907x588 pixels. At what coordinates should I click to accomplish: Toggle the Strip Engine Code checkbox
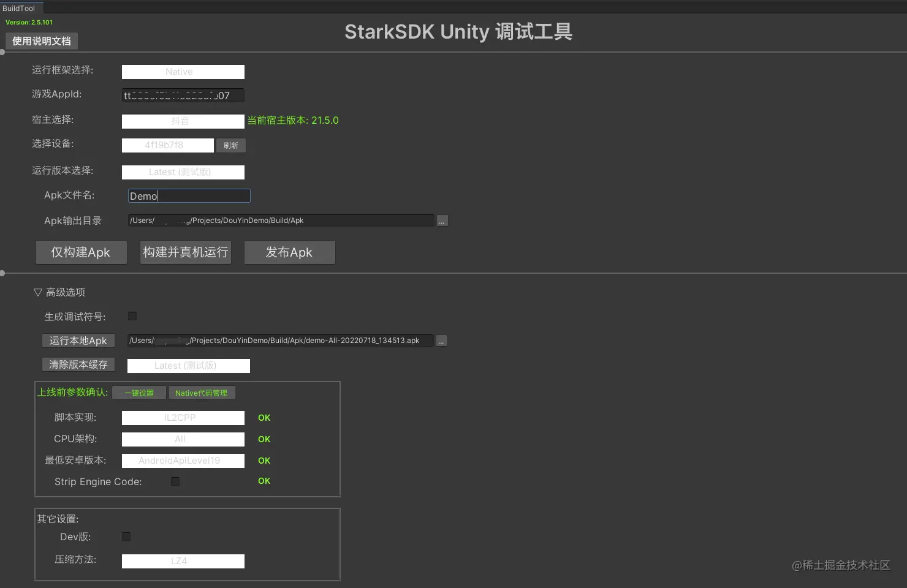pos(175,481)
